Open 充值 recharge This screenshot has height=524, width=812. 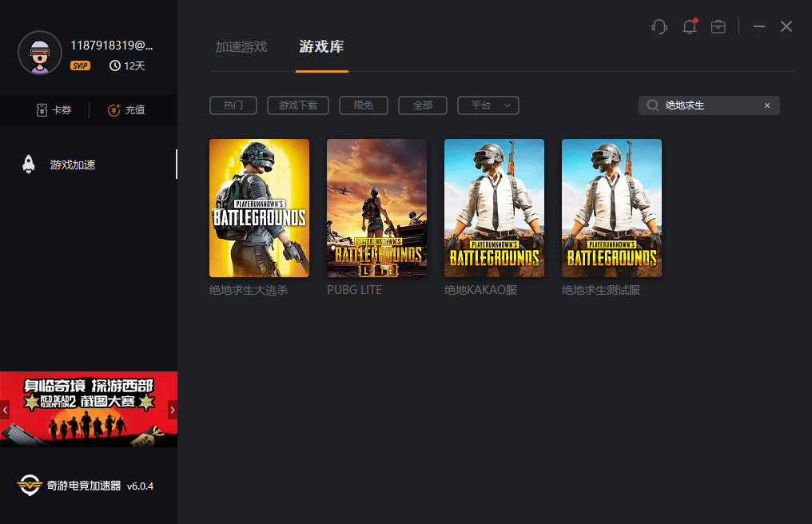[x=126, y=109]
